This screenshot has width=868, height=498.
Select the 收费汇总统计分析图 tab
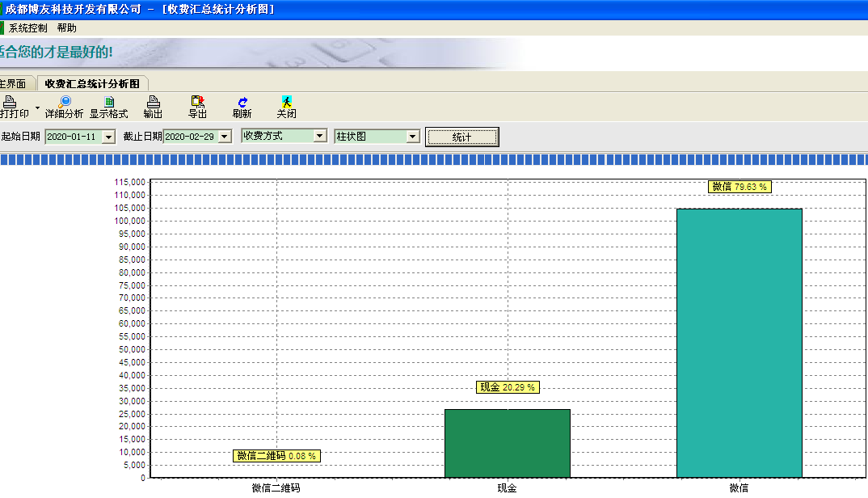pyautogui.click(x=92, y=83)
